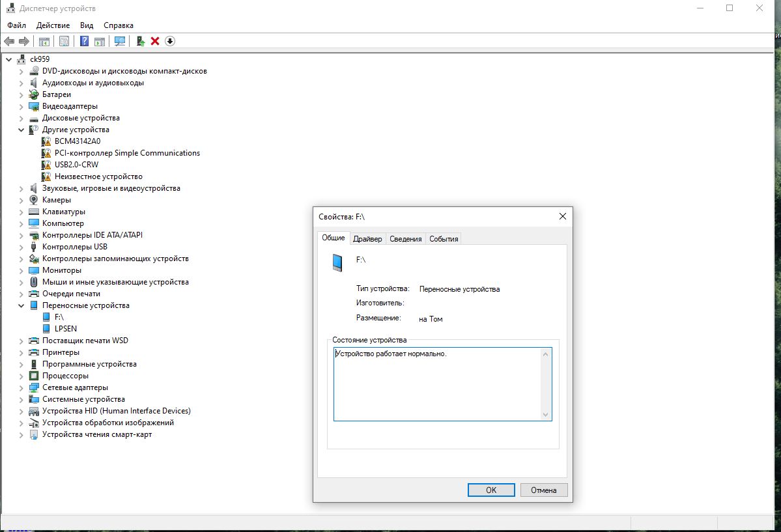Select the Устройства чтения смарт-карт icon
The width and height of the screenshot is (781, 532).
click(34, 434)
